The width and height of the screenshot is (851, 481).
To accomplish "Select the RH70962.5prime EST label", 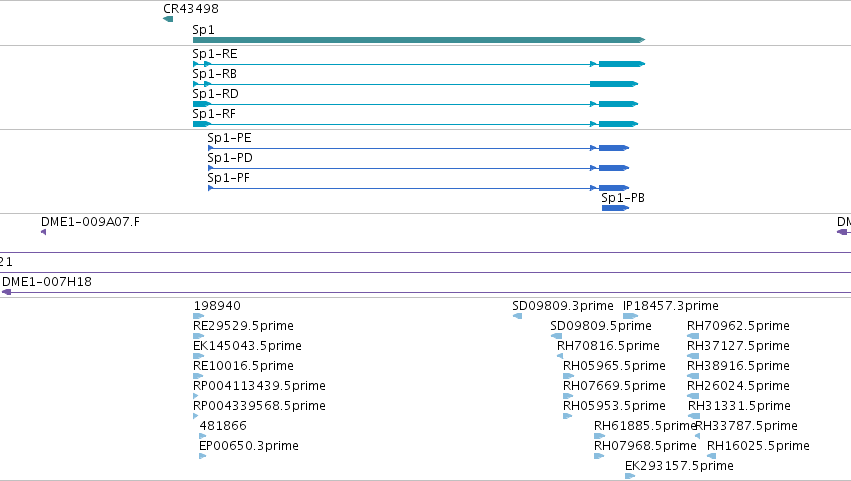I will pos(738,326).
